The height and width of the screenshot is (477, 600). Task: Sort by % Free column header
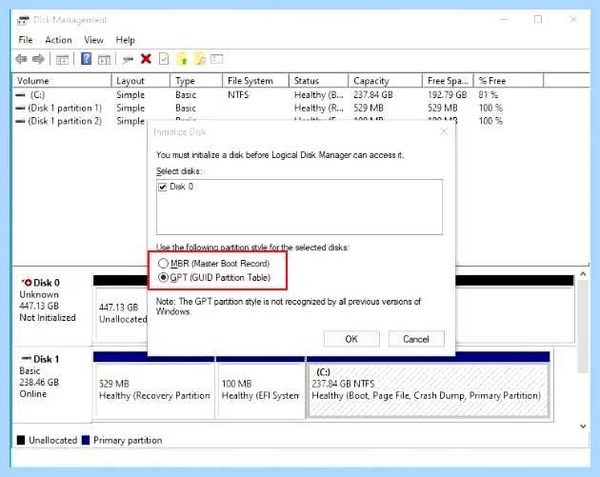pyautogui.click(x=509, y=81)
